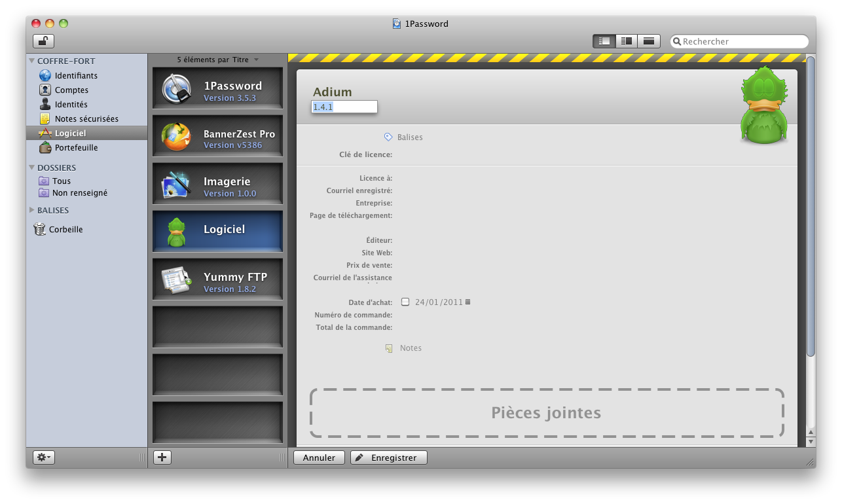Screen dimensions: 842x504
Task: Switch to second column layout view
Action: click(x=627, y=41)
